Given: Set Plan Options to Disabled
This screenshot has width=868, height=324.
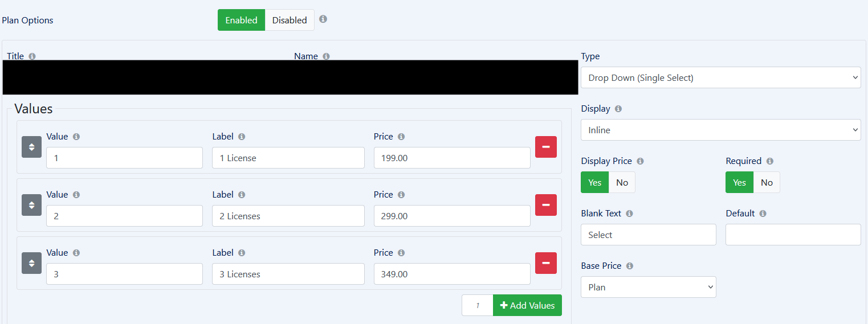Looking at the screenshot, I should pos(289,20).
